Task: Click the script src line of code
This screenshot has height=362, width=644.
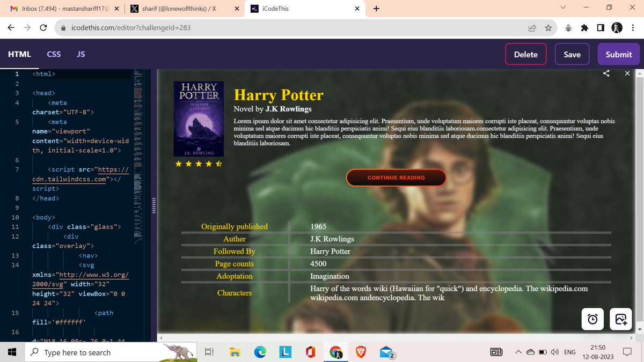Action: [80, 179]
